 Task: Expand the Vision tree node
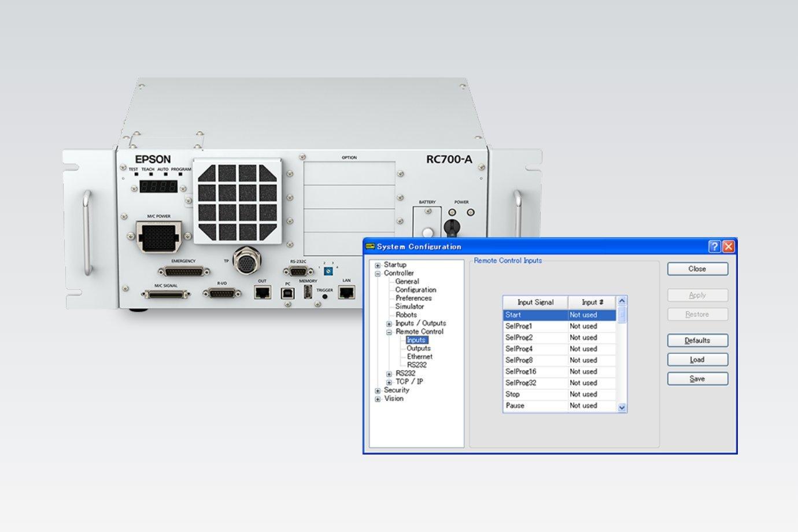pos(378,399)
